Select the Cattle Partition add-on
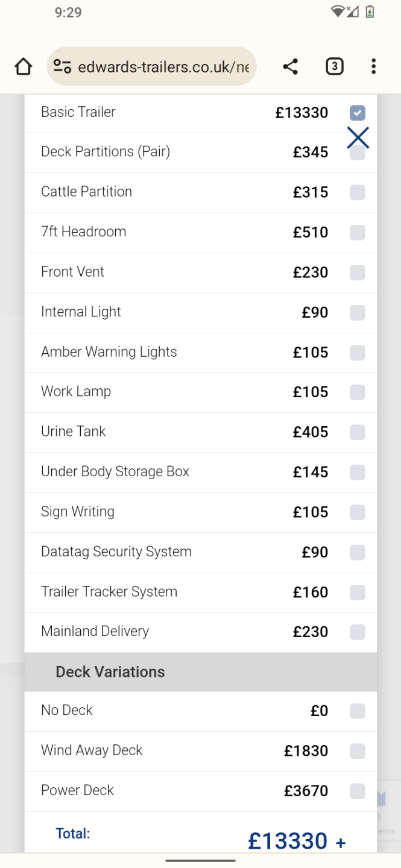The width and height of the screenshot is (401, 868). (x=358, y=192)
